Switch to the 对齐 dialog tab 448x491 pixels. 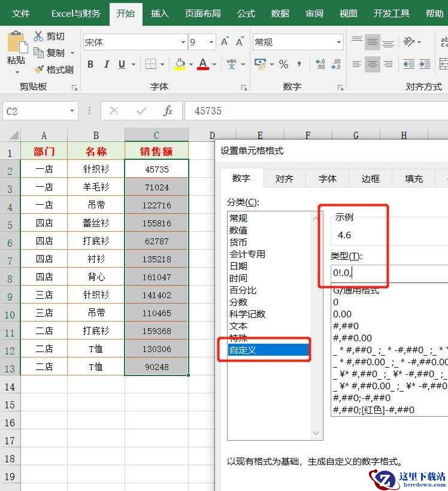point(284,178)
